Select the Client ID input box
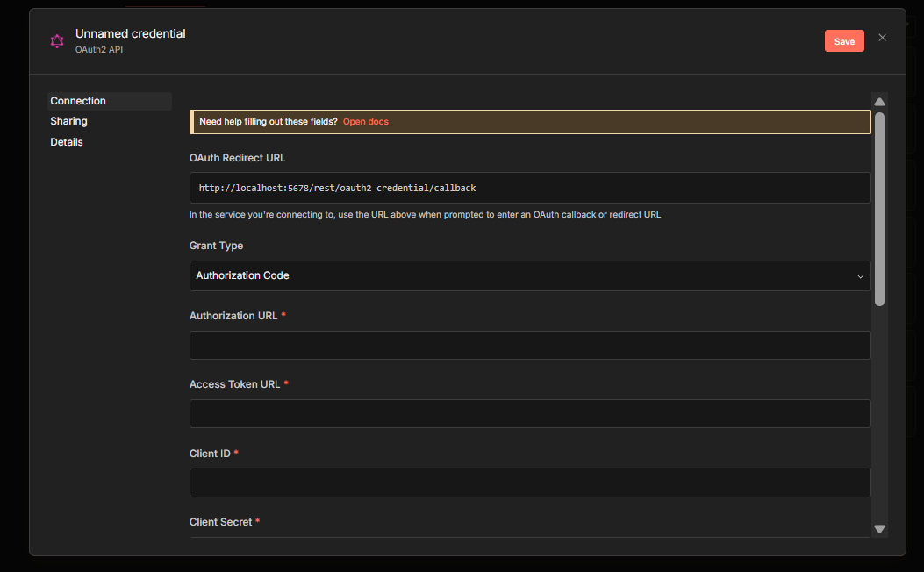 (529, 483)
